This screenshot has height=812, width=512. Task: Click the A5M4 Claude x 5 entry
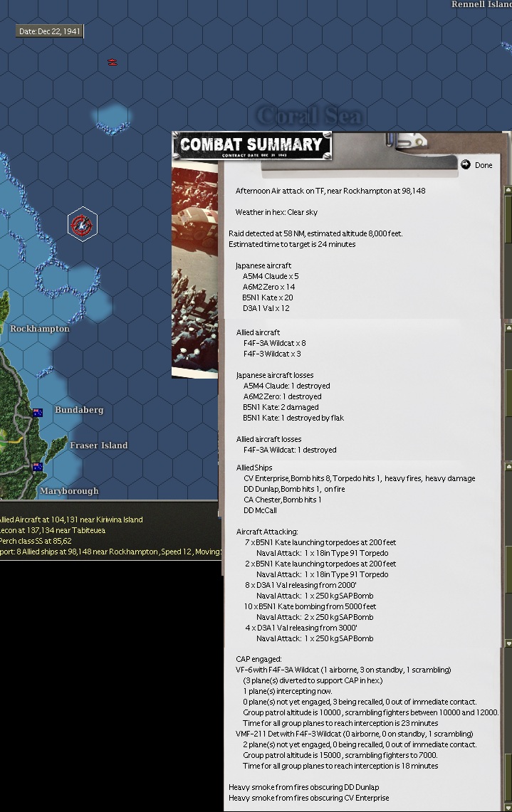pyautogui.click(x=271, y=276)
